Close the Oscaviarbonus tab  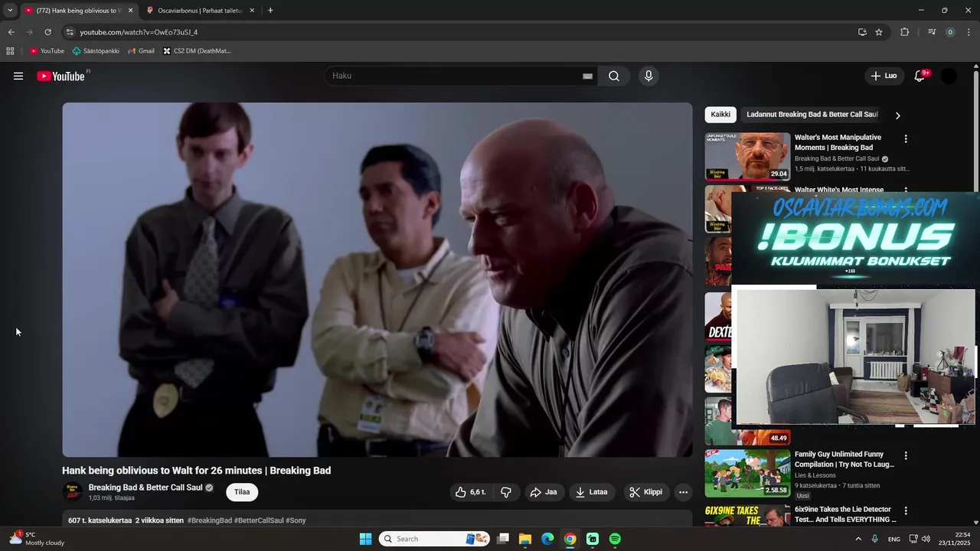(x=252, y=11)
